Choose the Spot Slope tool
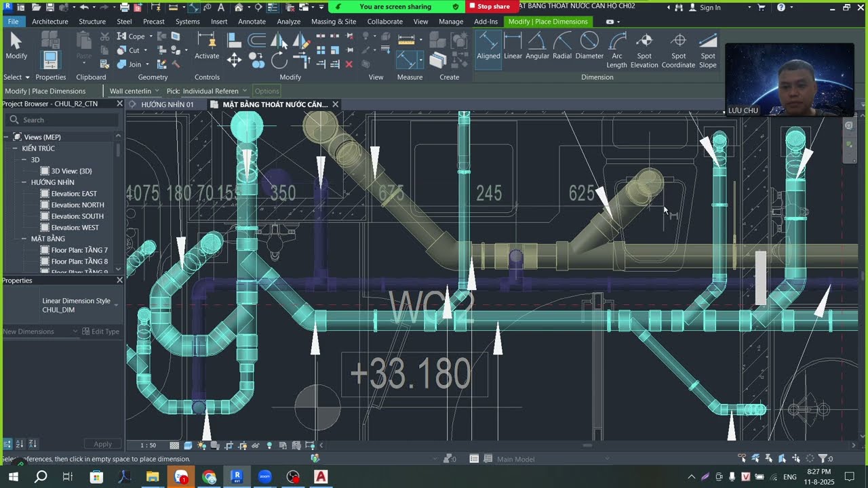 (x=707, y=51)
